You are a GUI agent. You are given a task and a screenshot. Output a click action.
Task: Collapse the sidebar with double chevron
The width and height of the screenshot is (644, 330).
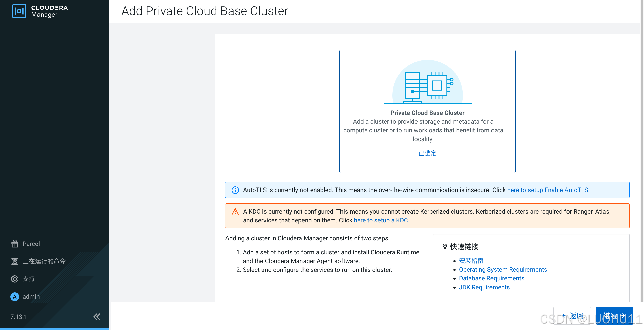tap(97, 317)
